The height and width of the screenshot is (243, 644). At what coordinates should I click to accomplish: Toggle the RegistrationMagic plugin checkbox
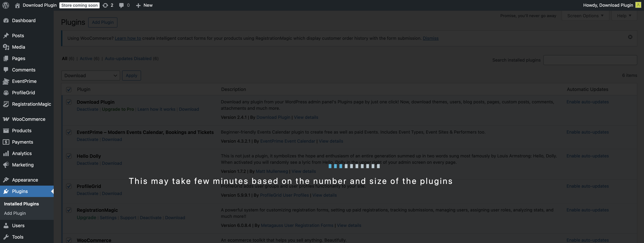[x=69, y=210]
